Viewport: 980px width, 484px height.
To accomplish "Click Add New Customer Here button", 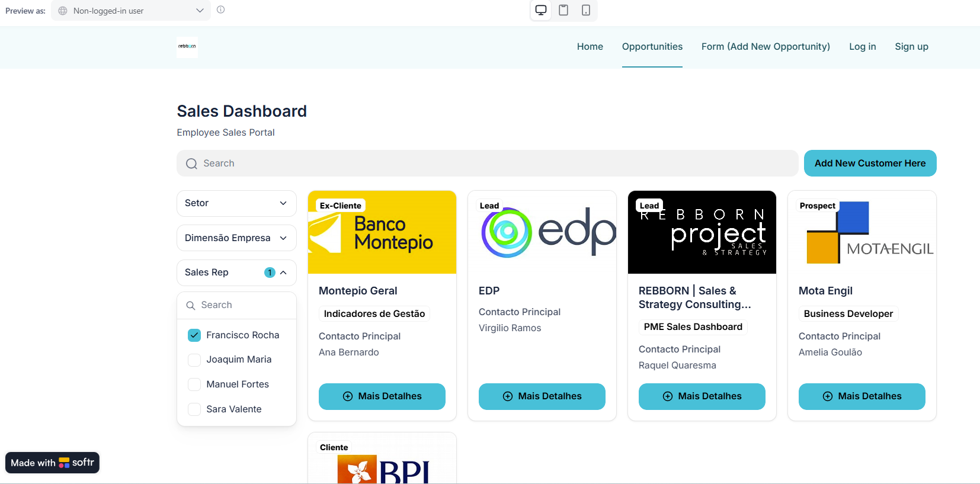I will click(x=870, y=163).
